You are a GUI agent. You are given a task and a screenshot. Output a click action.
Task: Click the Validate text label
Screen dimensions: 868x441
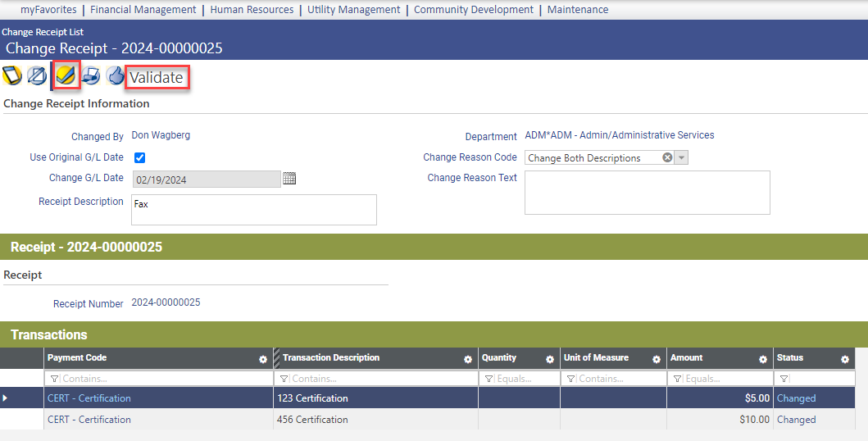tap(157, 78)
